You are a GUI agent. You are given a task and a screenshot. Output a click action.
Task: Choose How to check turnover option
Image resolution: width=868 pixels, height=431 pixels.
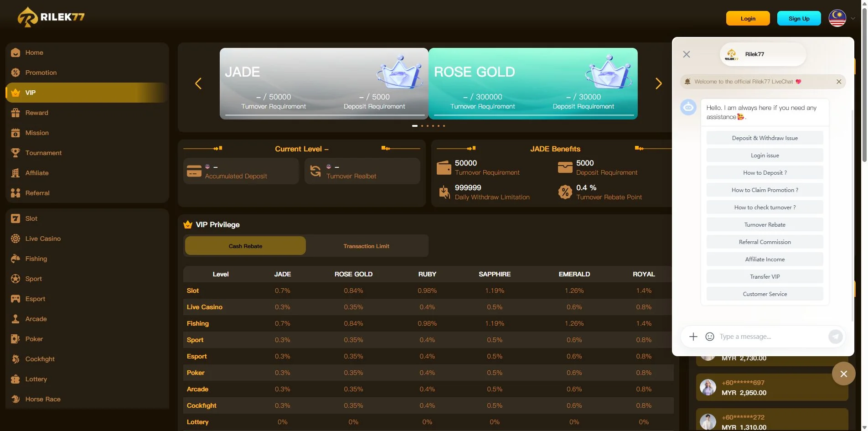pos(765,207)
